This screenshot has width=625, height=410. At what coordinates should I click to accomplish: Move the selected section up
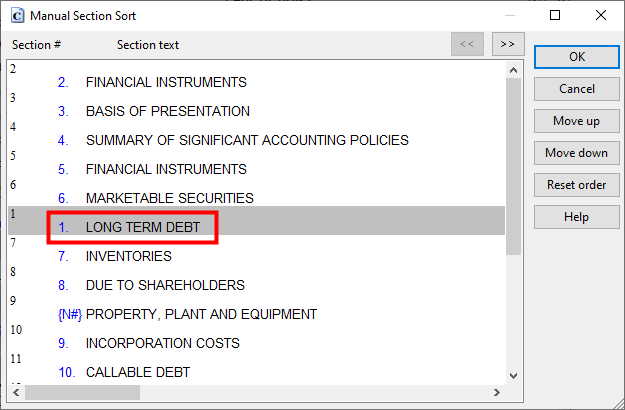577,121
